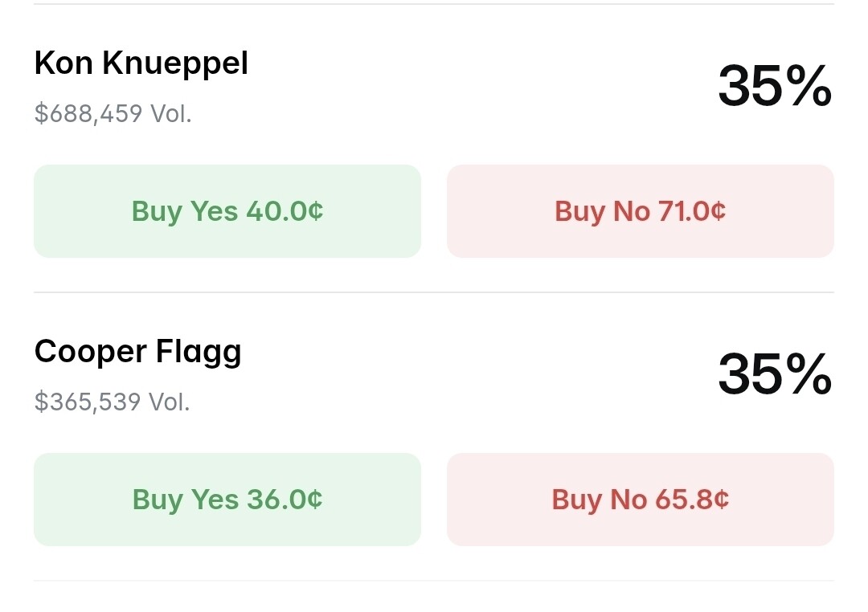
Task: Click Flagg's trading volume text
Action: (113, 402)
